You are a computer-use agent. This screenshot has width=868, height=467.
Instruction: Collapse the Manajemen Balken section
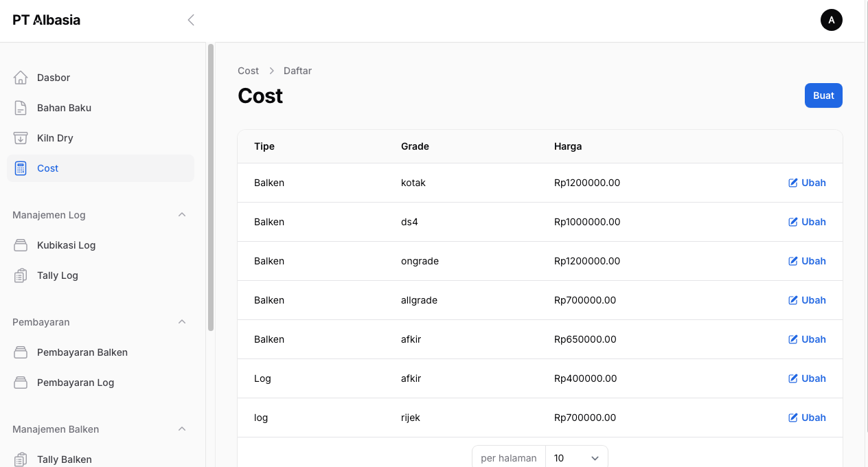coord(182,429)
